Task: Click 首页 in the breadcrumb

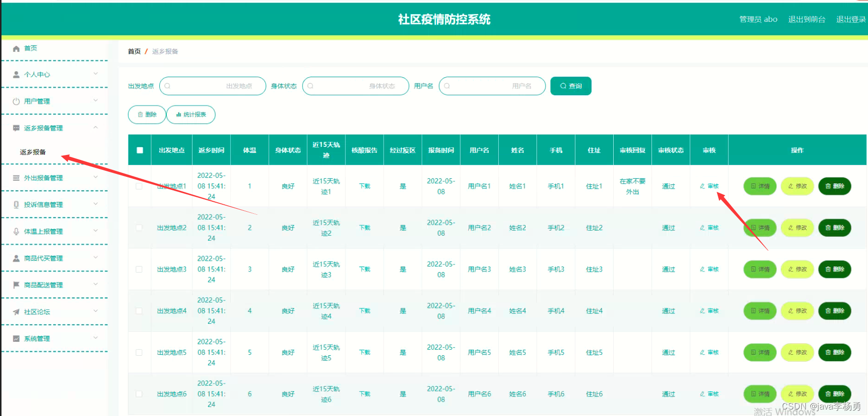Action: click(x=134, y=51)
